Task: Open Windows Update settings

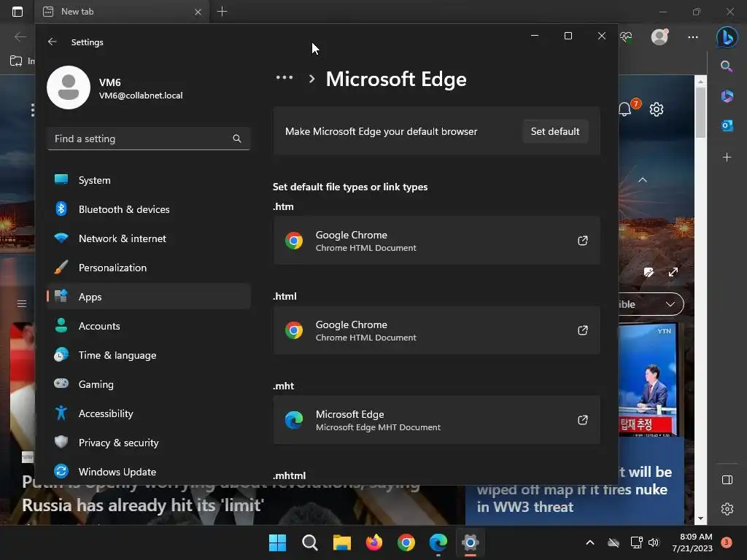Action: pos(149,472)
